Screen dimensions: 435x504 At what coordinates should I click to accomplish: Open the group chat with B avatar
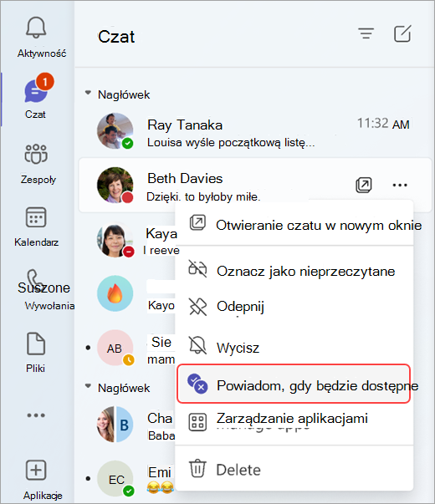[x=115, y=424]
